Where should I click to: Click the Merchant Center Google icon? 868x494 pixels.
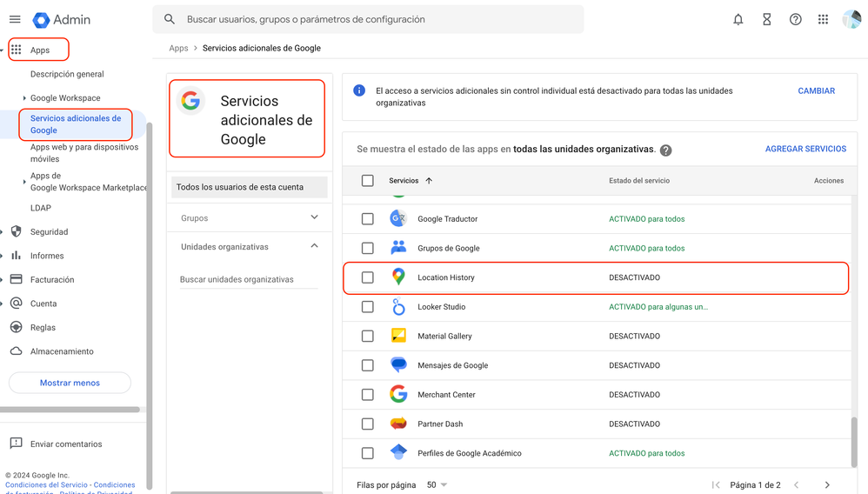(x=398, y=394)
